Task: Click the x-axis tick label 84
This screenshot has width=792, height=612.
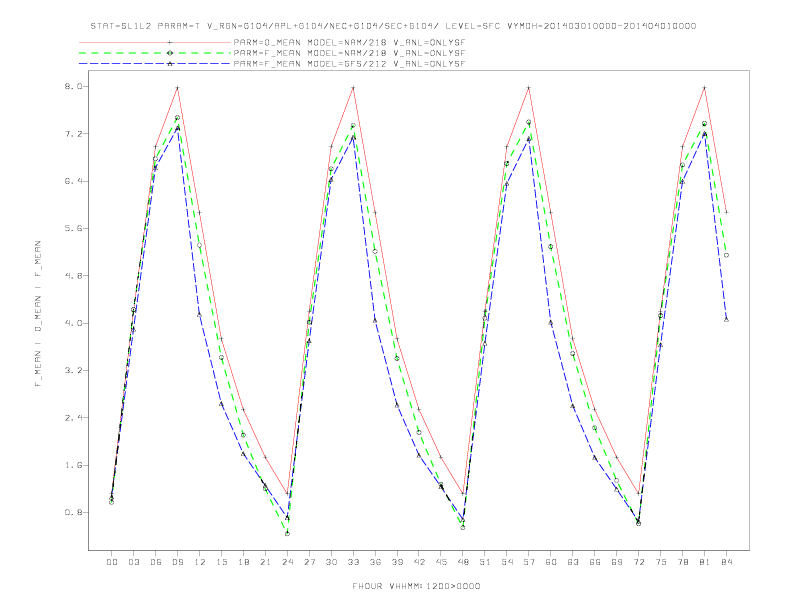Action: [x=726, y=562]
